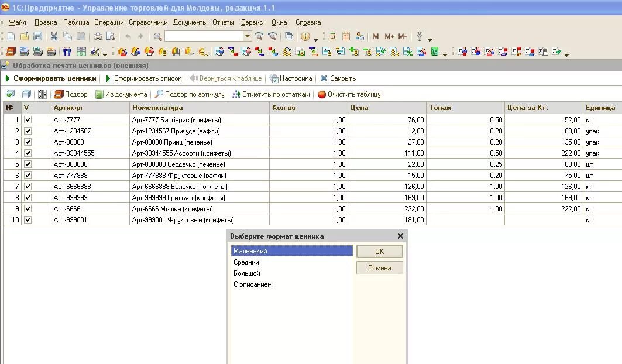Image resolution: width=622 pixels, height=364 pixels.
Task: Uncheck row 8 Грильяж checkbox
Action: click(x=28, y=197)
